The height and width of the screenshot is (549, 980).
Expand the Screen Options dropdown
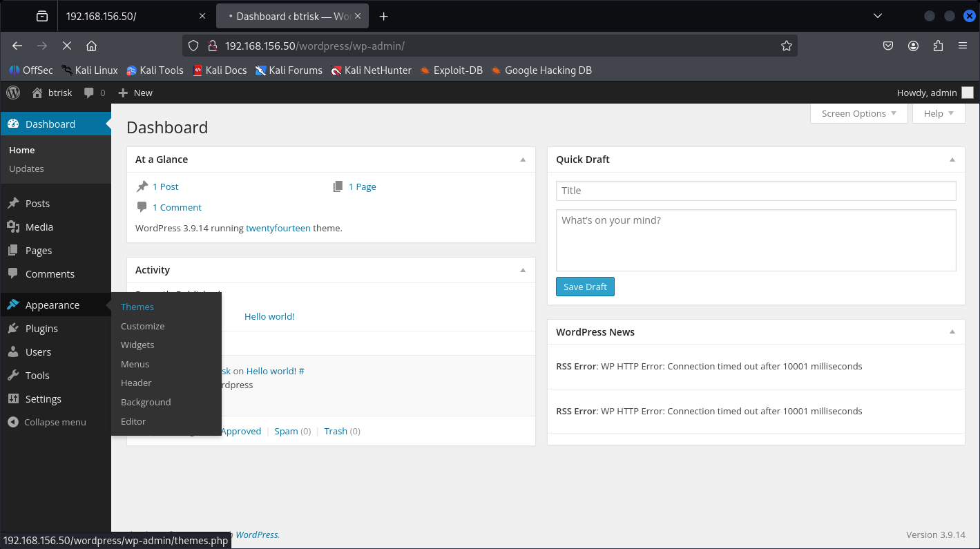(x=859, y=113)
